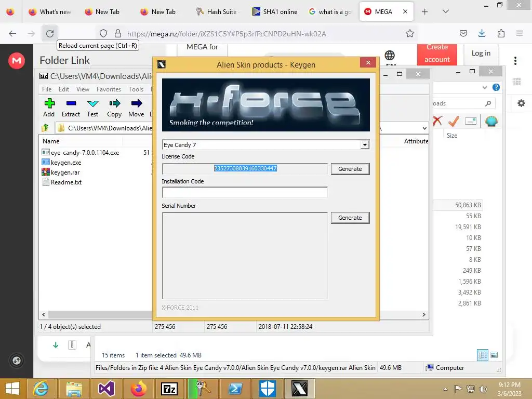Open the Firefox list all tabs chevron
This screenshot has height=399, width=532.
(446, 11)
